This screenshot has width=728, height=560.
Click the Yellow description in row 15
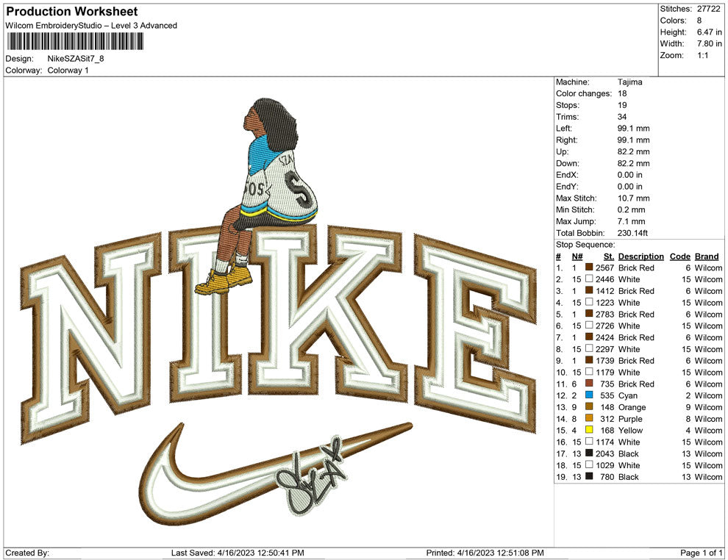(630, 430)
